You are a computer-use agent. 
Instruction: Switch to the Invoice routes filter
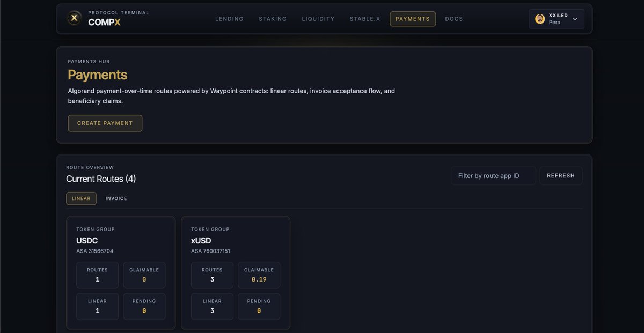(116, 198)
